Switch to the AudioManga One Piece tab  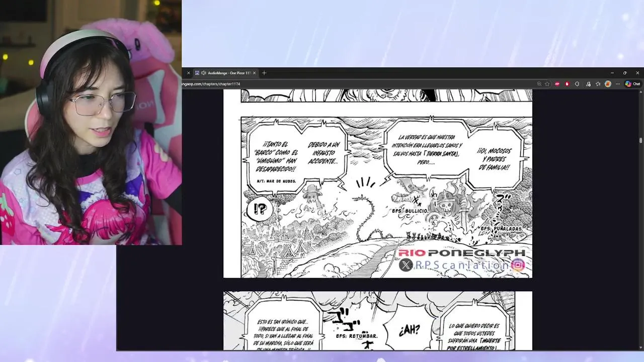(226, 73)
